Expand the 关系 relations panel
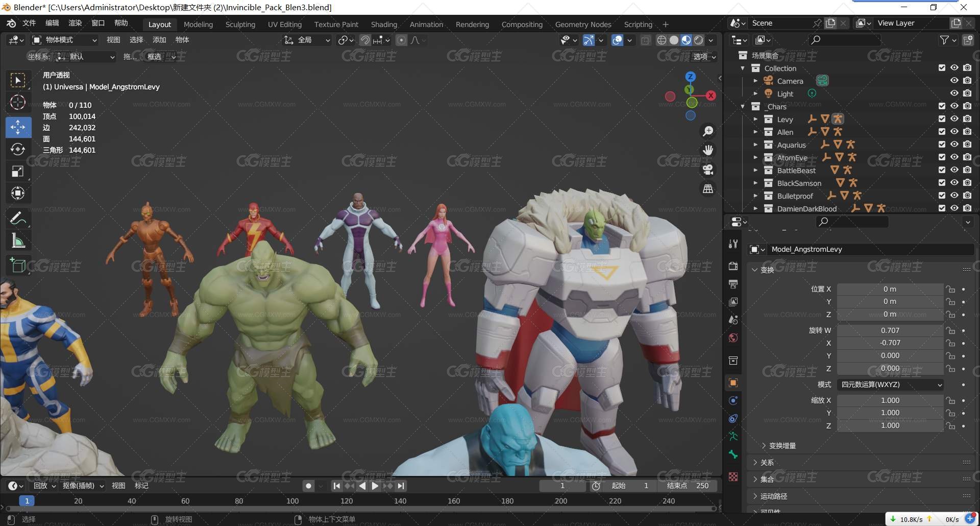 [763, 463]
